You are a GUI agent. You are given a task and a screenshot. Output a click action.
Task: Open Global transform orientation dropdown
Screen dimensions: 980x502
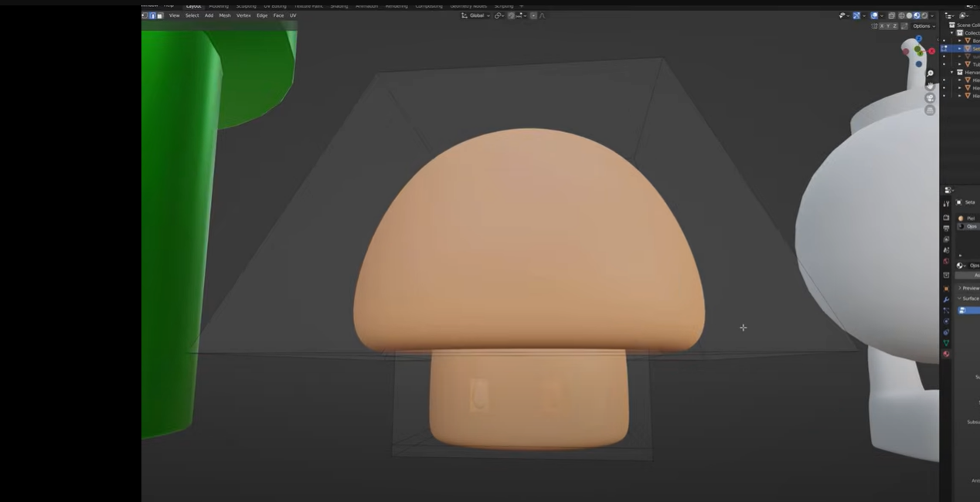[x=475, y=15]
